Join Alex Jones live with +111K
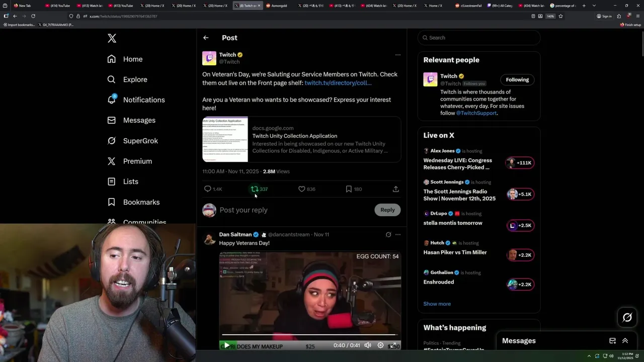This screenshot has height=362, width=644. click(520, 163)
